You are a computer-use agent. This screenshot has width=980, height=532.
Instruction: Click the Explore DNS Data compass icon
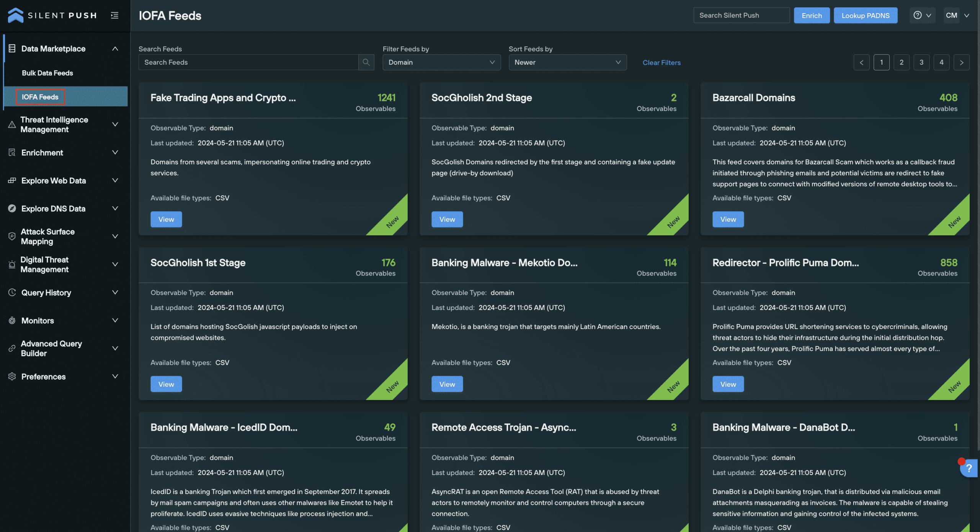coord(12,208)
